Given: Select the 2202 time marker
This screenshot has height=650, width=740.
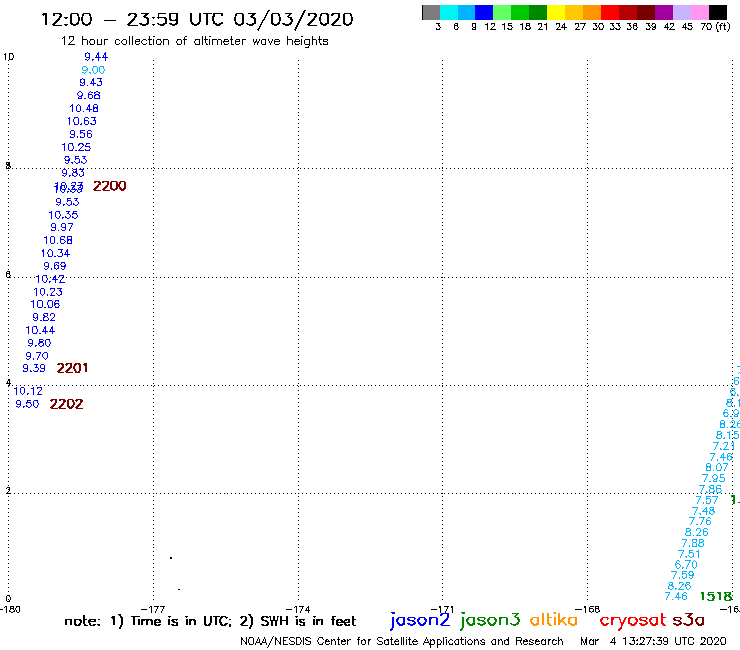Looking at the screenshot, I should click(x=66, y=404).
